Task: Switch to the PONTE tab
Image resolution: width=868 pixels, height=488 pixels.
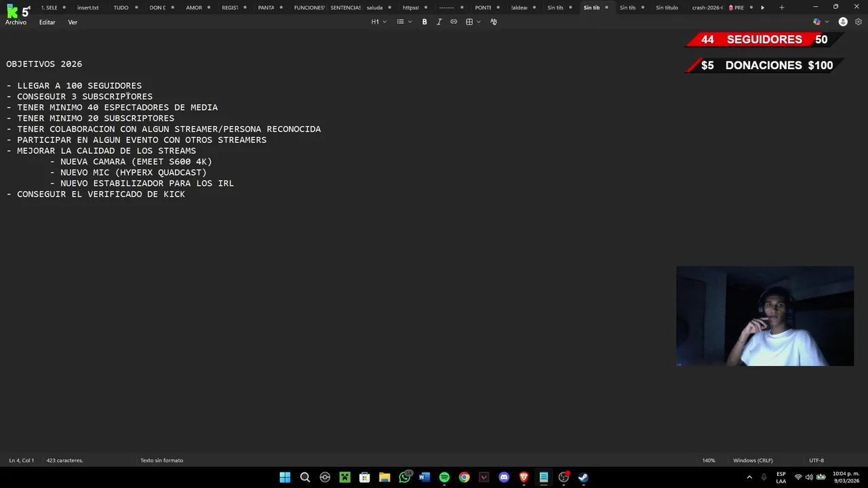Action: [x=483, y=7]
